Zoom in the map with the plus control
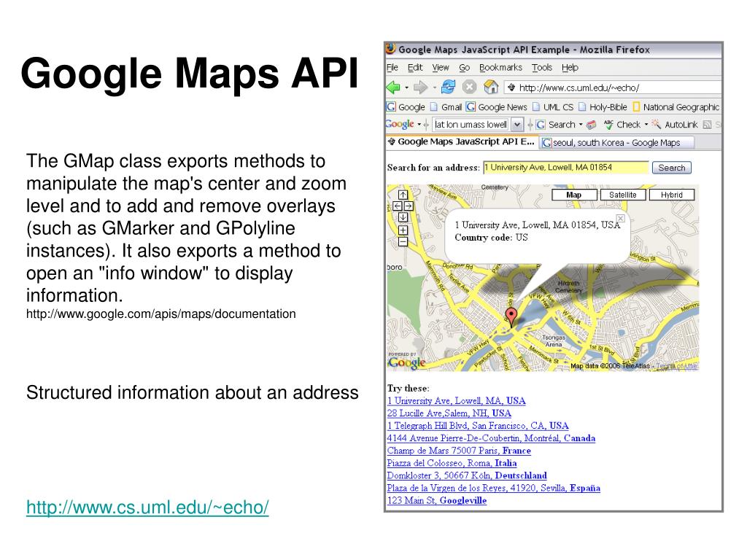The image size is (747, 560). [x=403, y=230]
